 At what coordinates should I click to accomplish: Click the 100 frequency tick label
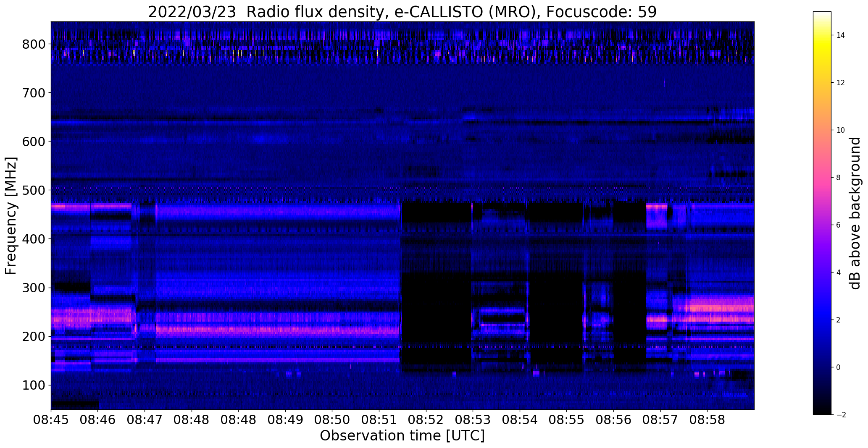coord(34,385)
